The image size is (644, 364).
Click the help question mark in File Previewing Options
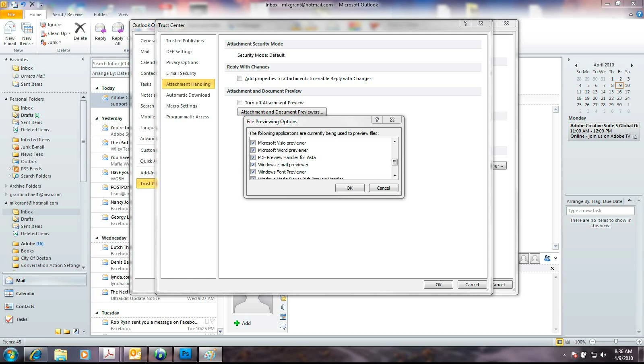click(377, 120)
